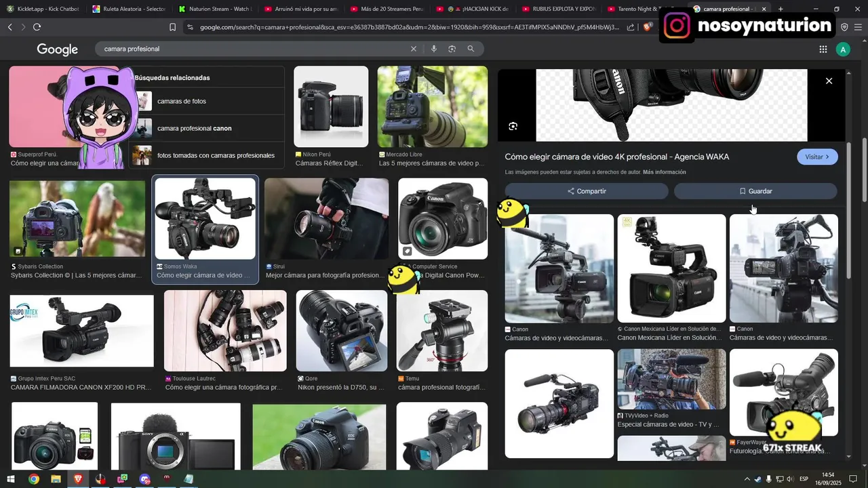Open Brave Shields lion icon

coord(648,27)
